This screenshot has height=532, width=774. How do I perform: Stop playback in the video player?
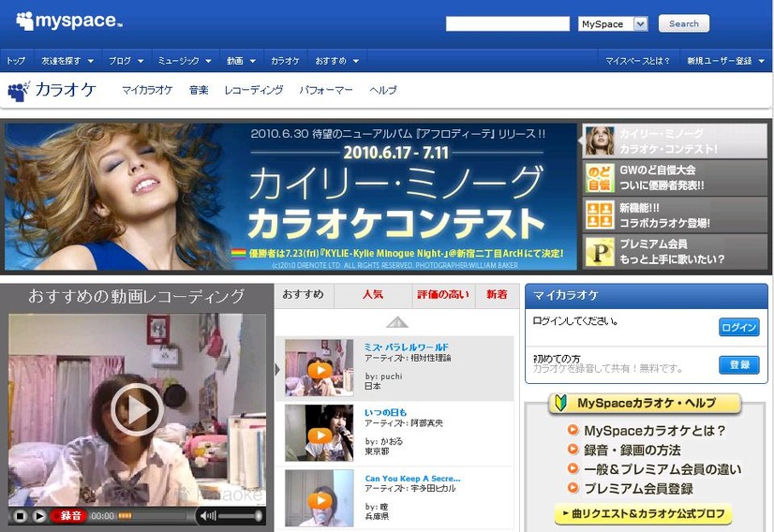pos(20,516)
